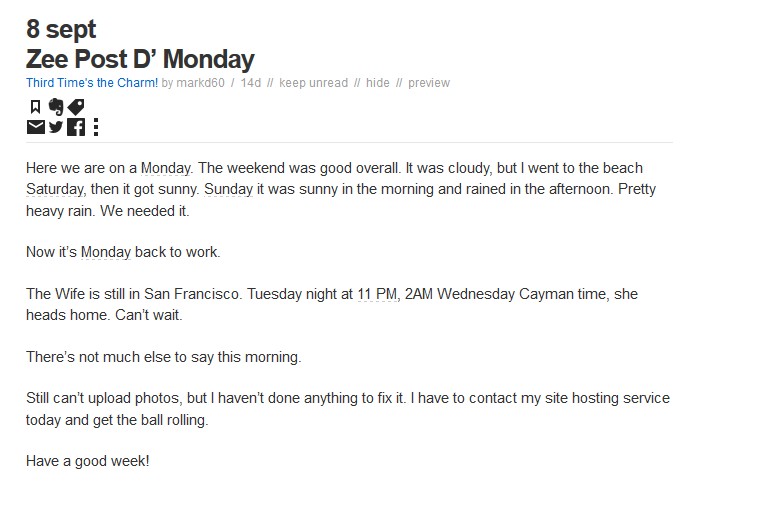Viewport: 758px width, 511px height.
Task: Save article to Evernote with elephant icon
Action: point(56,107)
